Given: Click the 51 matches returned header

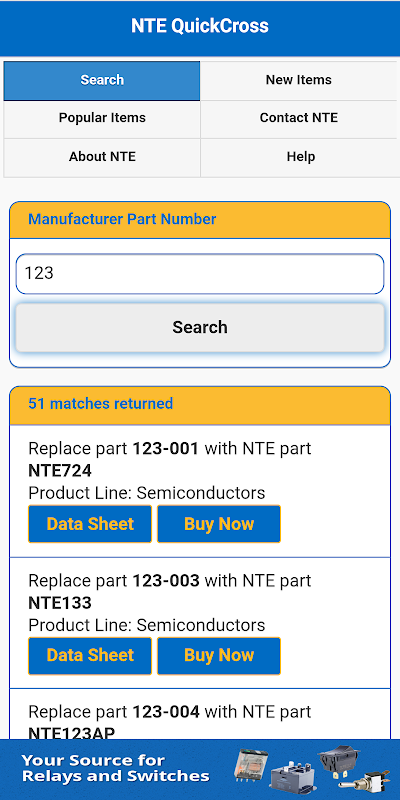Looking at the screenshot, I should [101, 404].
